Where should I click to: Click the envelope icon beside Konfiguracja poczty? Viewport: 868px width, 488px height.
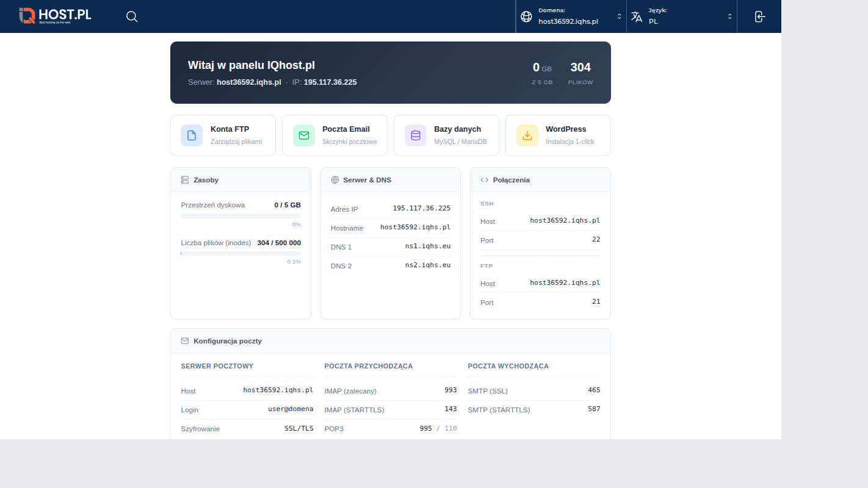pyautogui.click(x=185, y=341)
